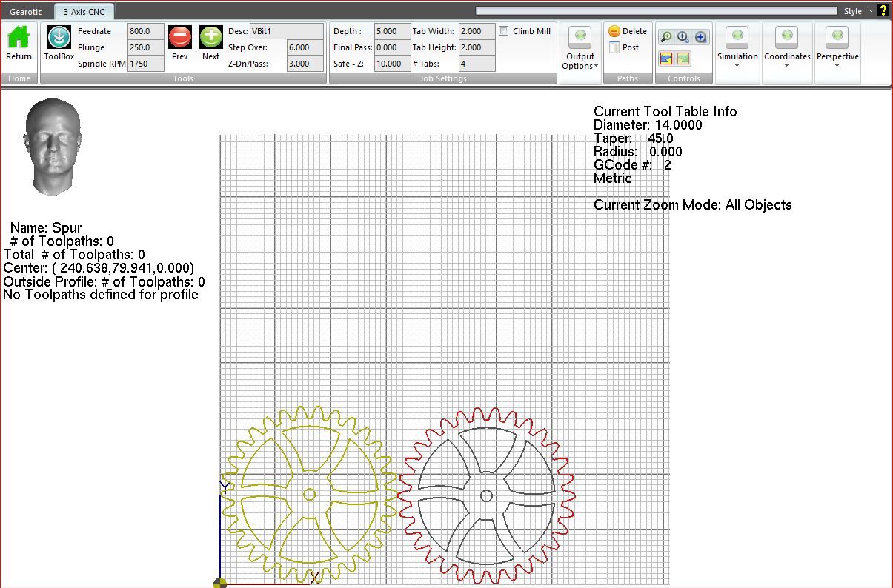This screenshot has height=588, width=893.
Task: Click the 'Taper: 45.0' text
Action: (x=634, y=138)
